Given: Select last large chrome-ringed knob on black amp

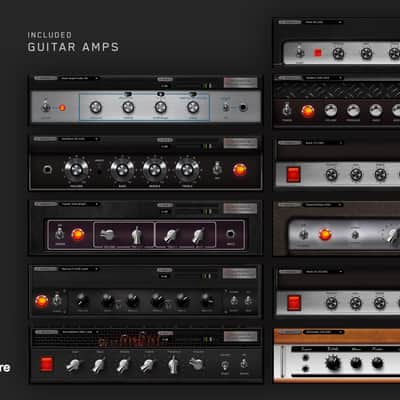Looking at the screenshot, I should click(x=187, y=170).
